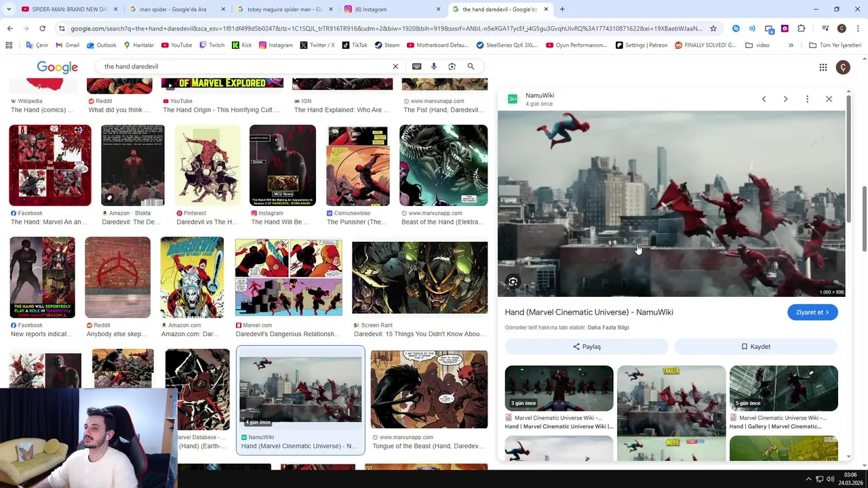
Task: Open the Marvel.com Daredevil's Dangerous Relationship image
Action: [x=289, y=277]
